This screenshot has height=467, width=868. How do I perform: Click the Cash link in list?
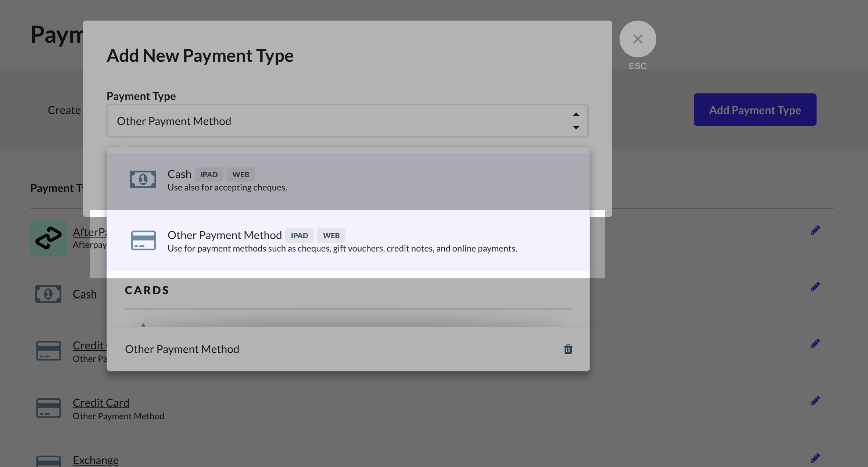coord(85,294)
